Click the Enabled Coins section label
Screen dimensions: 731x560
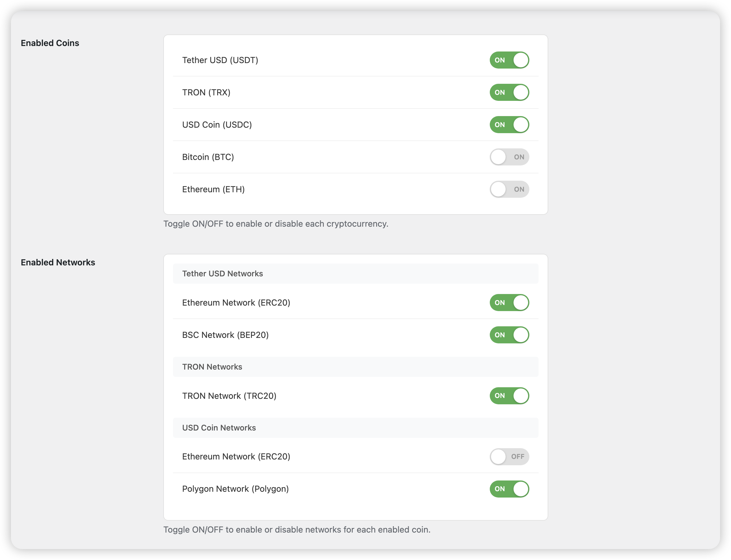point(50,43)
